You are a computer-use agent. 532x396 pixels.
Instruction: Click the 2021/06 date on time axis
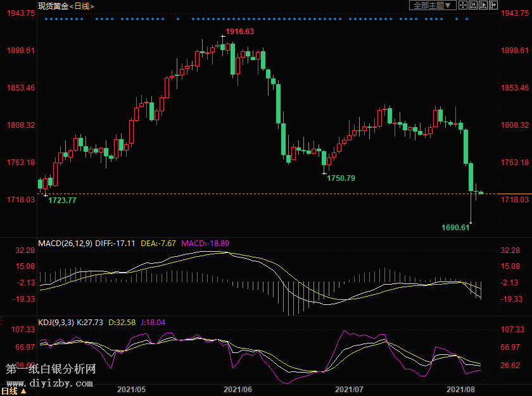coord(238,389)
